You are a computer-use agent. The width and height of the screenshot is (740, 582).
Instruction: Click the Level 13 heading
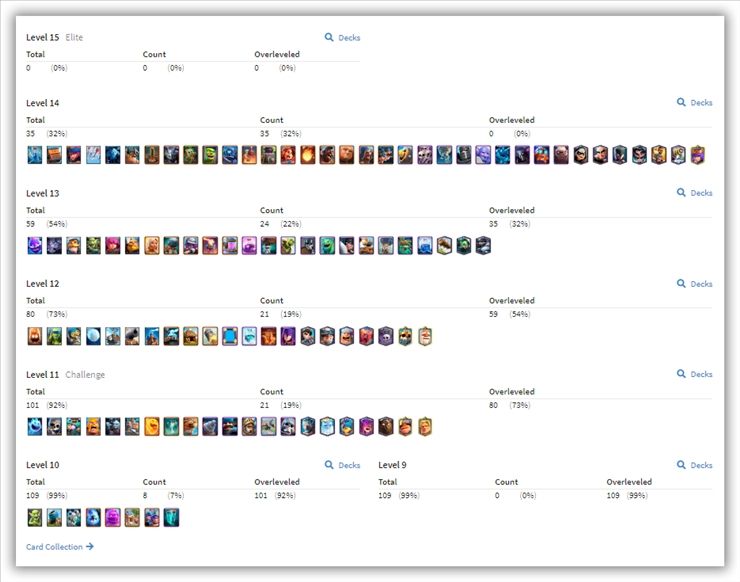[42, 193]
